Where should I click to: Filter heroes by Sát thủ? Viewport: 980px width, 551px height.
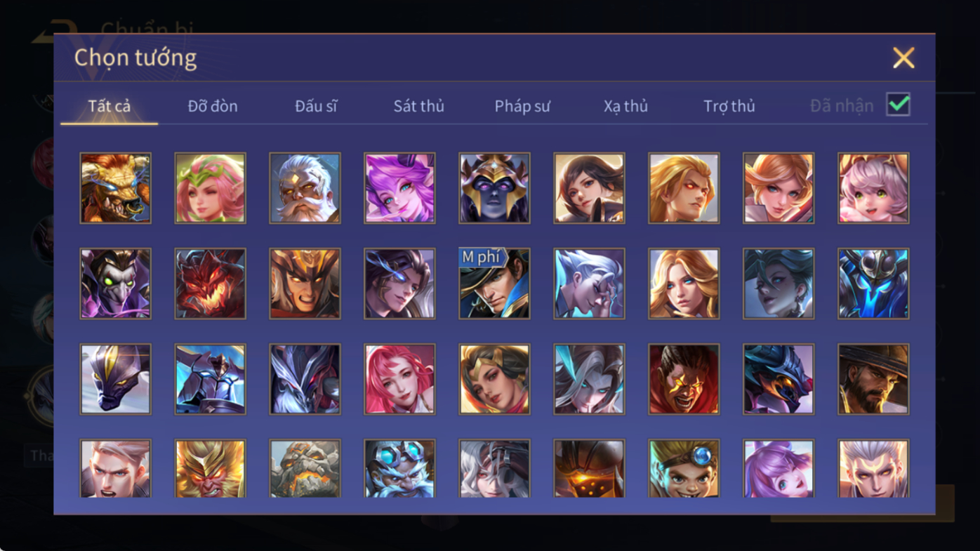(x=418, y=106)
